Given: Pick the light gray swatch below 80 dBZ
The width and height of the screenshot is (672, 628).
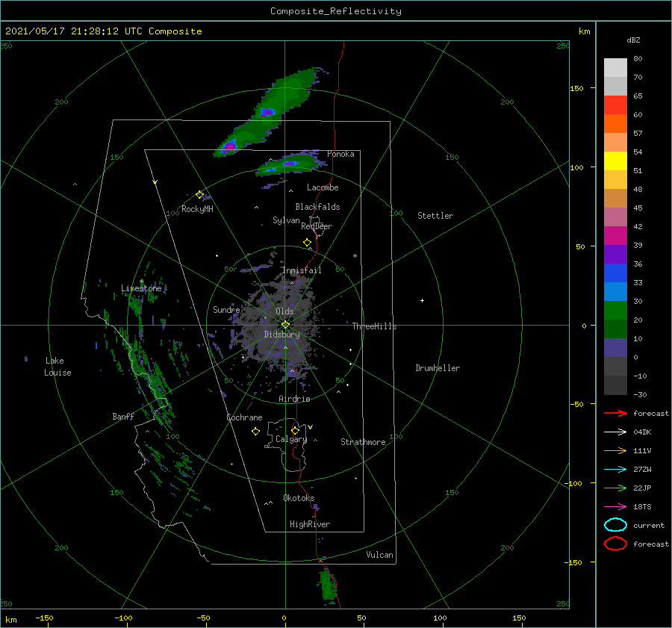Looking at the screenshot, I should click(x=615, y=68).
